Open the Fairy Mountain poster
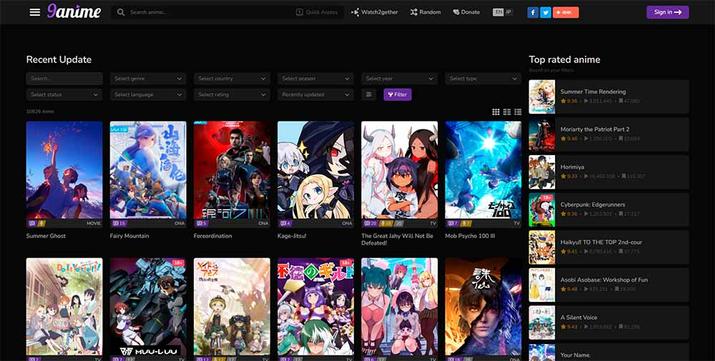 [148, 170]
